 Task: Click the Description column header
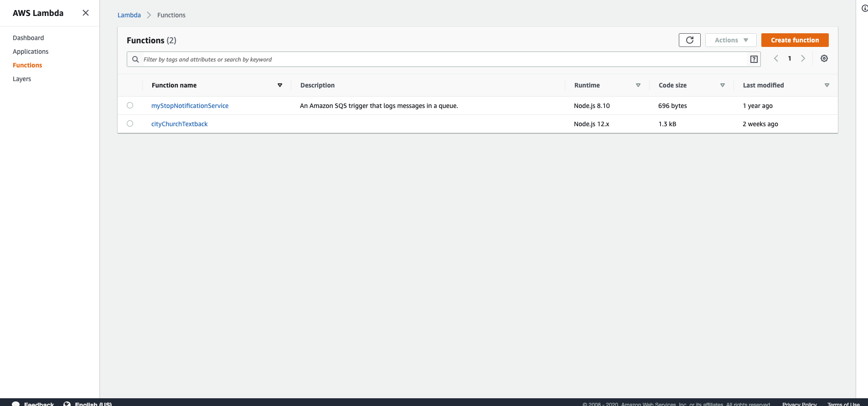317,85
